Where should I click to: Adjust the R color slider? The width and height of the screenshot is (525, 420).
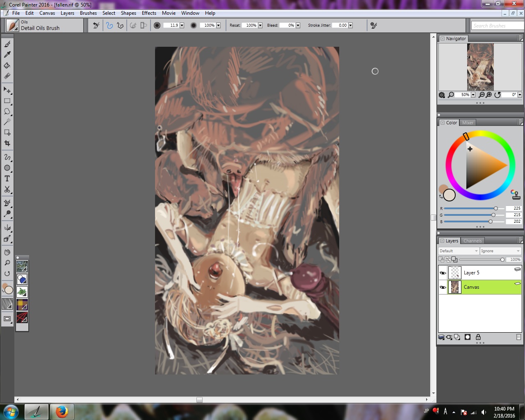coord(474,208)
